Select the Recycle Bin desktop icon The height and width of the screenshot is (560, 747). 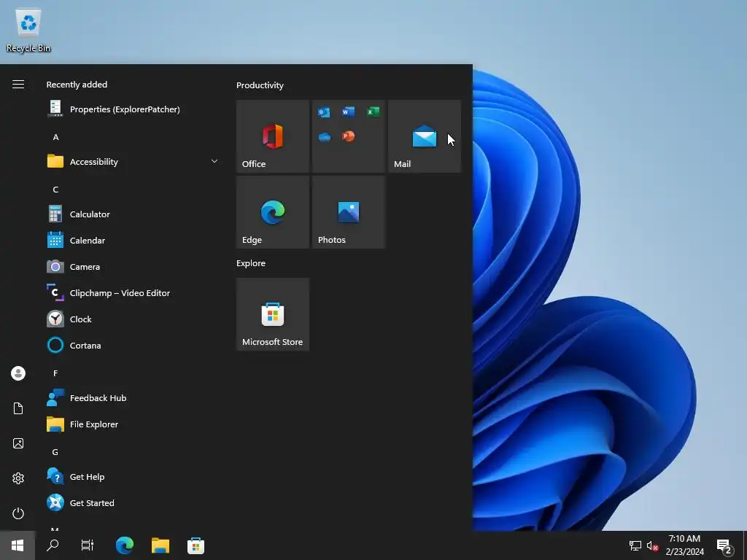28,30
